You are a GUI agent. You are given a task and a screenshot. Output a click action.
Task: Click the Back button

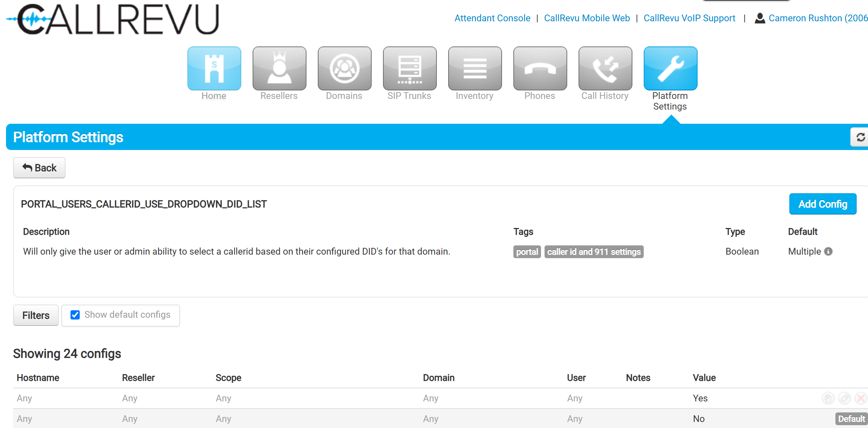(39, 168)
